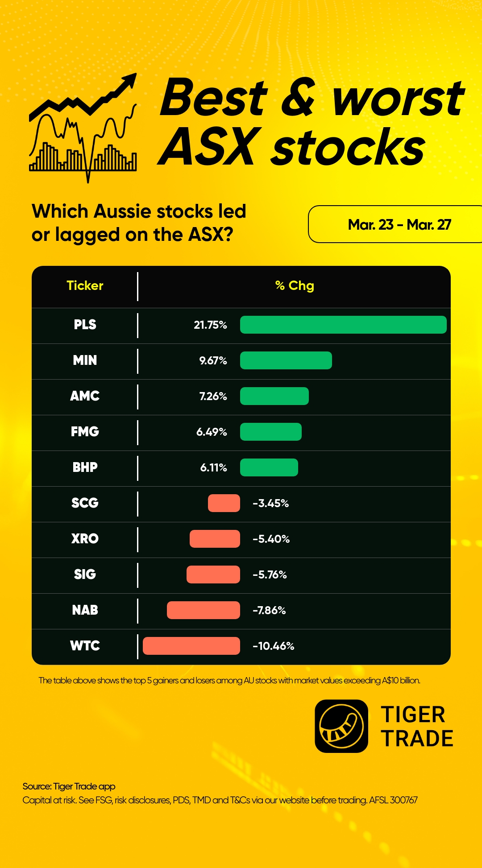Click the stock chart arrow icon
The height and width of the screenshot is (868, 482).
[x=83, y=128]
